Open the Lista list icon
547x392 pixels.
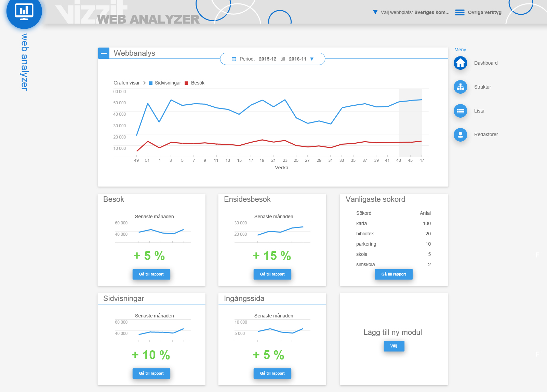pos(461,111)
